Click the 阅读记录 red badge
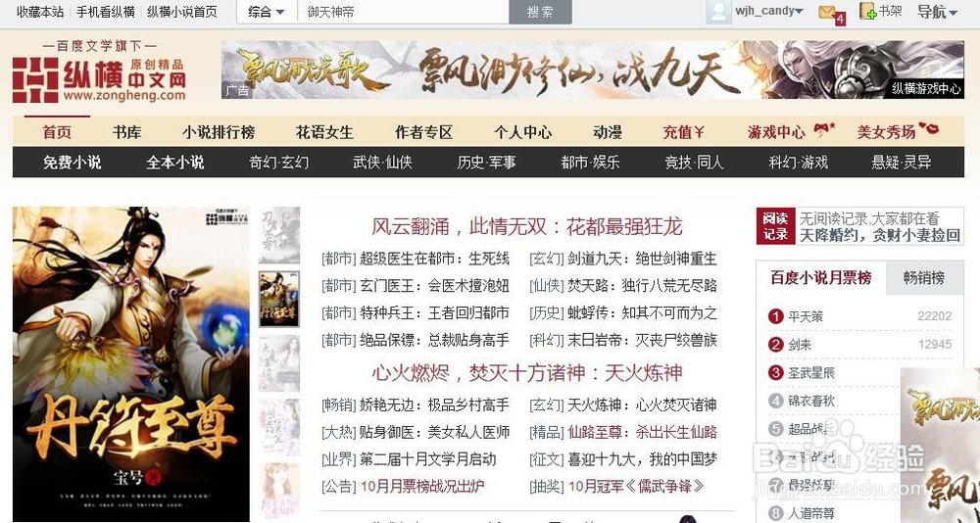The image size is (980, 523). pyautogui.click(x=775, y=226)
